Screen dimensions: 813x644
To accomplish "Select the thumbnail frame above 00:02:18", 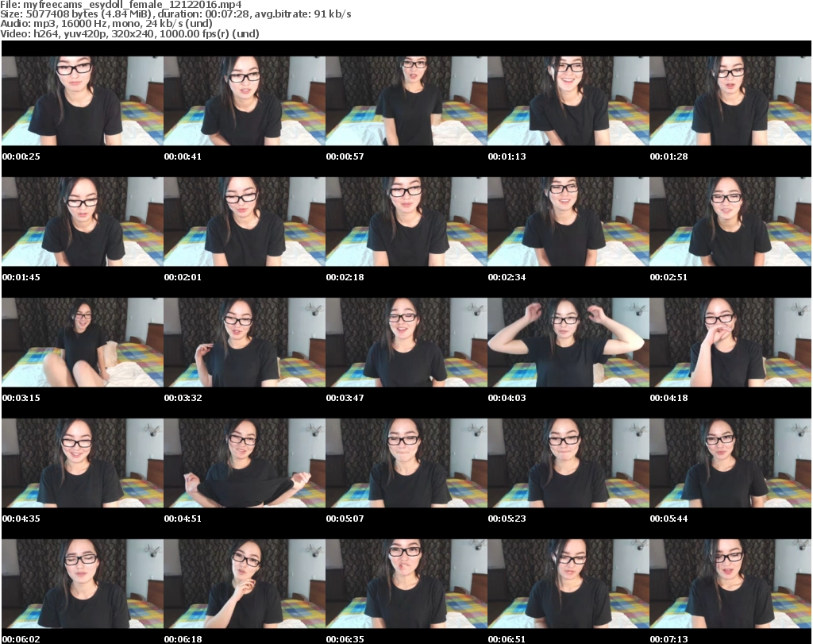I will [x=406, y=222].
